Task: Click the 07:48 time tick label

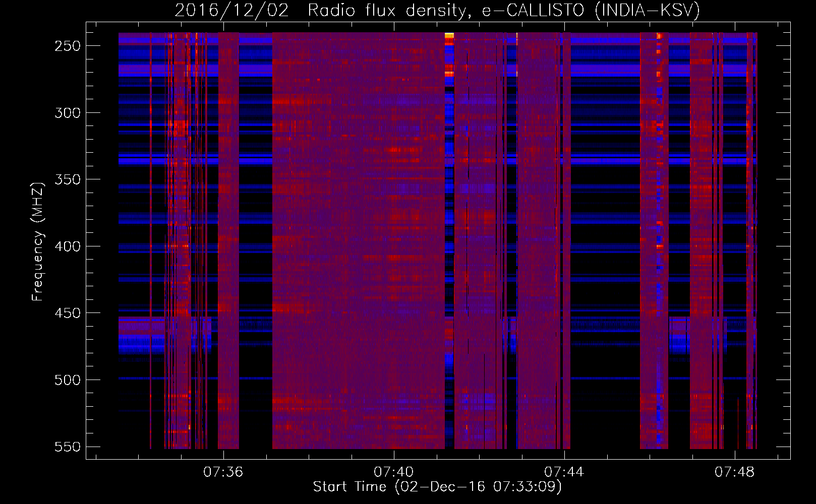Action: [734, 472]
